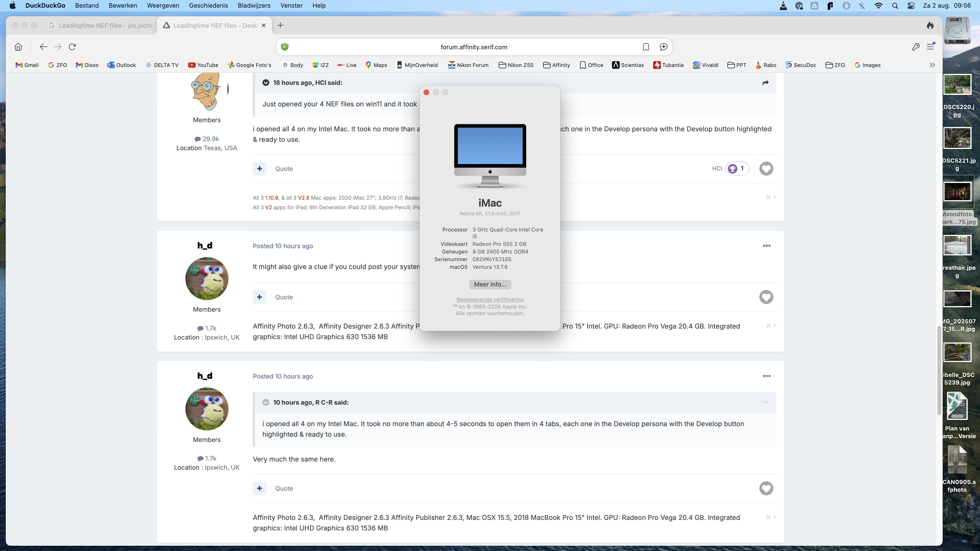
Task: Open the Scientias bookmark
Action: point(628,65)
